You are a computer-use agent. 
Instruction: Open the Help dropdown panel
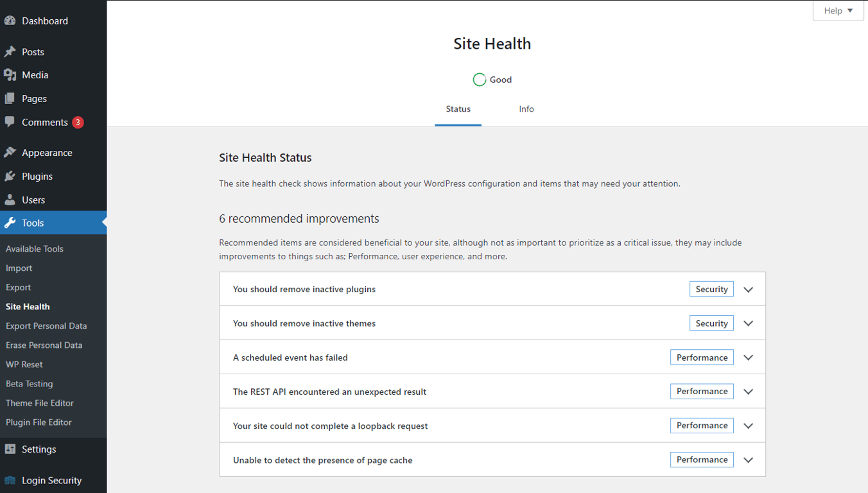click(838, 10)
